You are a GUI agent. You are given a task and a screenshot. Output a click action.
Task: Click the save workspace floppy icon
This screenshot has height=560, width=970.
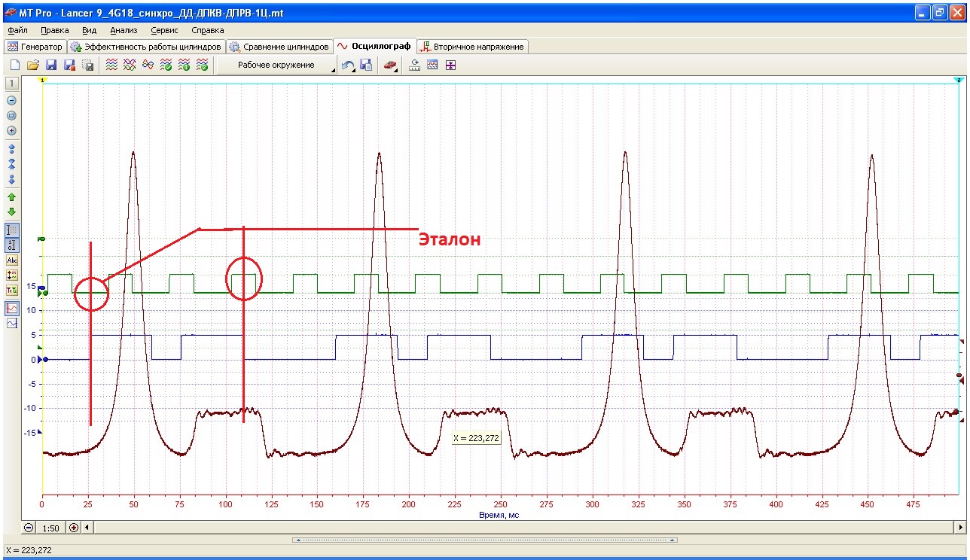click(x=367, y=65)
